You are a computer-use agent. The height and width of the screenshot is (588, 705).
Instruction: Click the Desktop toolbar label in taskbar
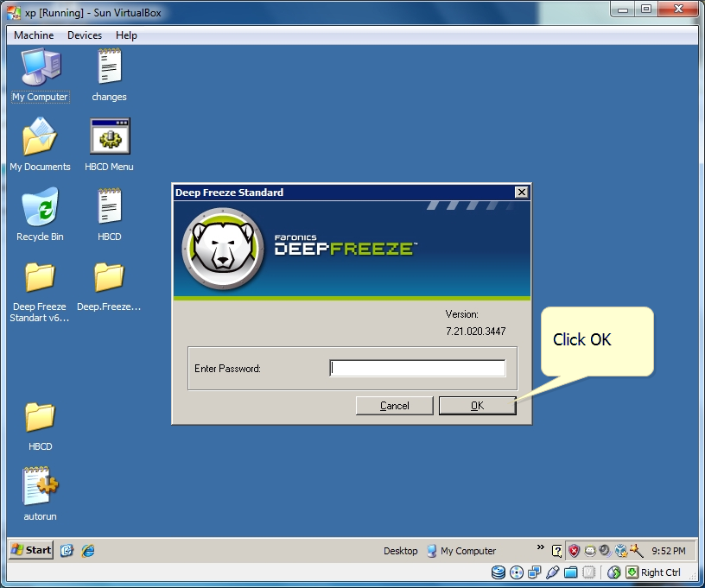(400, 551)
